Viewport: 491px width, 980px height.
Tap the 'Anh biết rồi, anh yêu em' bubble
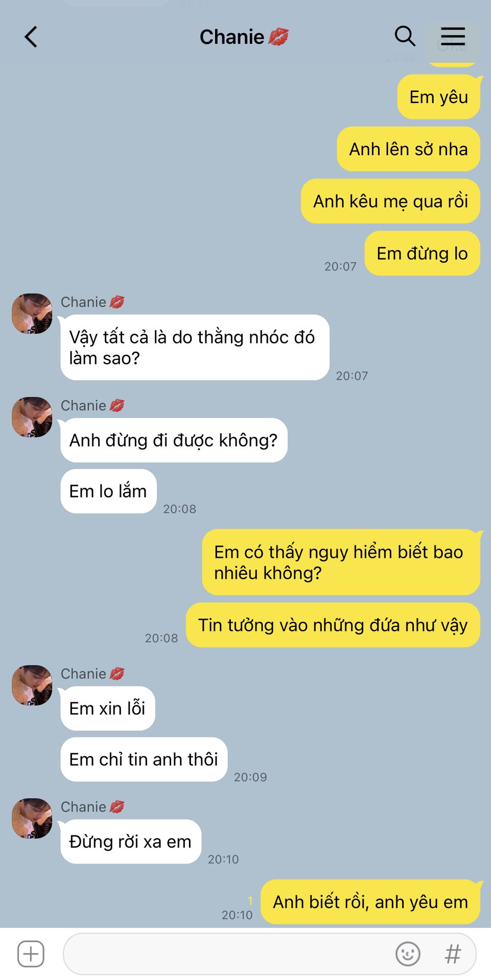click(x=370, y=901)
